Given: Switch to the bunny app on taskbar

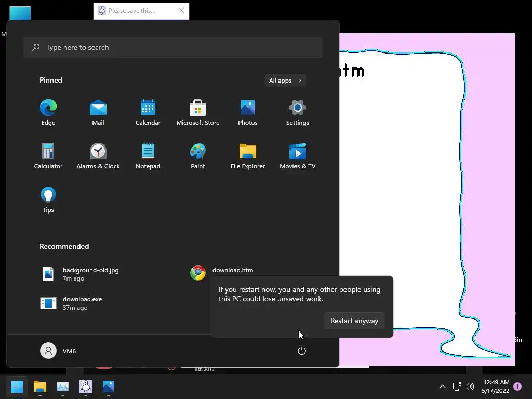Looking at the screenshot, I should [x=86, y=387].
